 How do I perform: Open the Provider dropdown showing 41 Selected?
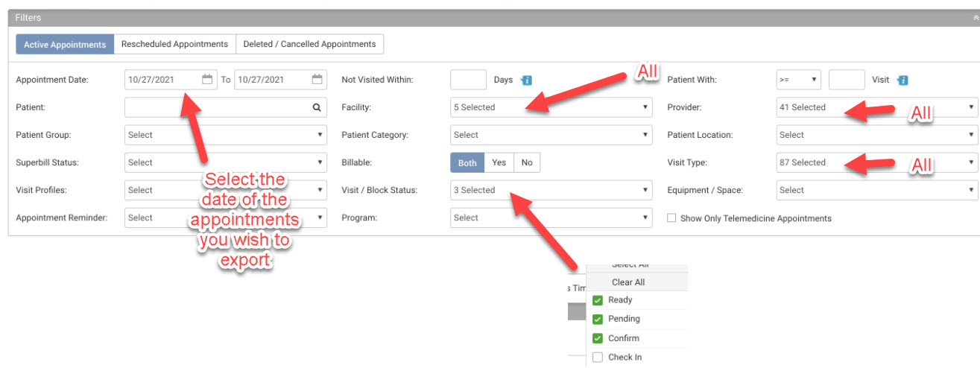pyautogui.click(x=876, y=107)
